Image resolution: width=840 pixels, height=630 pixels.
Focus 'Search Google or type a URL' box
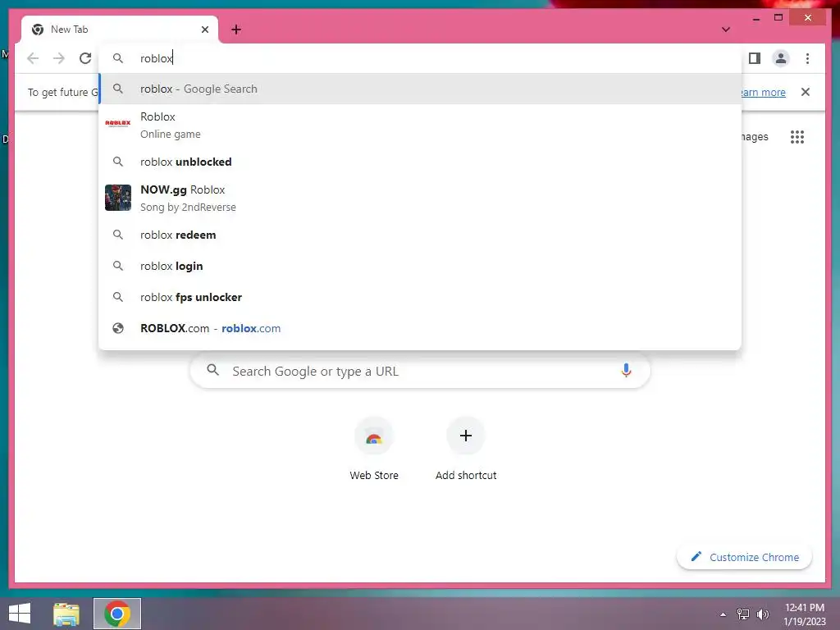(x=420, y=371)
